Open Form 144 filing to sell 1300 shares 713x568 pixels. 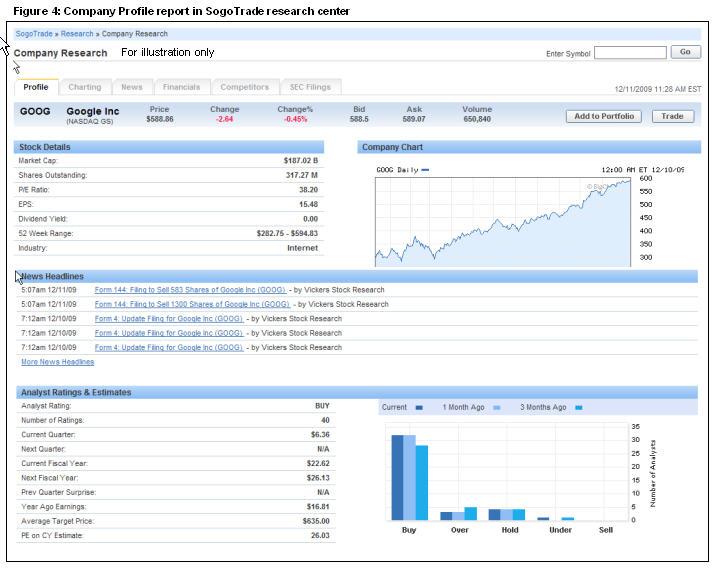point(192,304)
